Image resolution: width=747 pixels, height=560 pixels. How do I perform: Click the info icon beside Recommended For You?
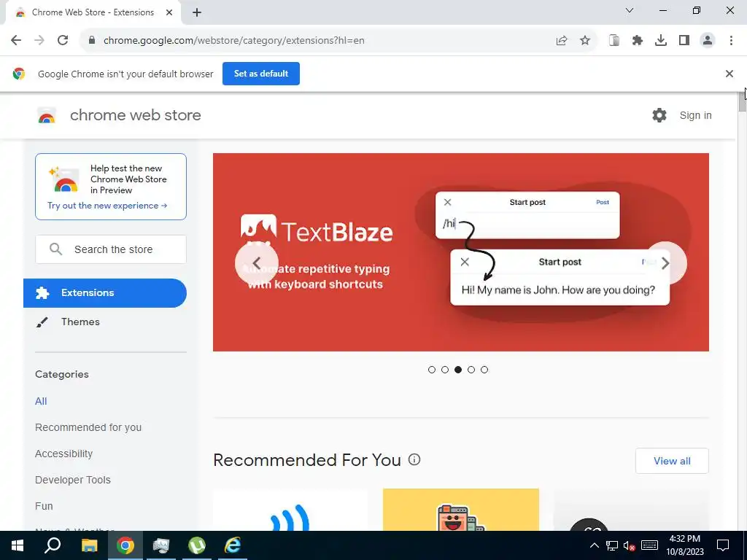click(414, 460)
